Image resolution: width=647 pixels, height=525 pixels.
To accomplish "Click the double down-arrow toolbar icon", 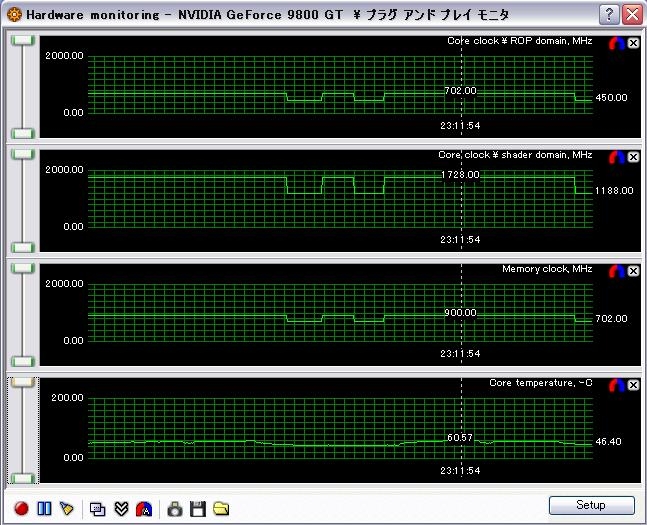I will click(x=121, y=508).
